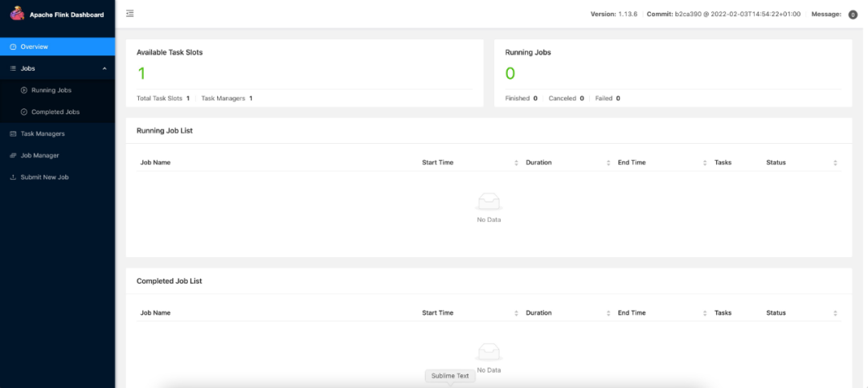Sort Completed Job List by Duration
This screenshot has height=388, width=868.
click(x=608, y=313)
